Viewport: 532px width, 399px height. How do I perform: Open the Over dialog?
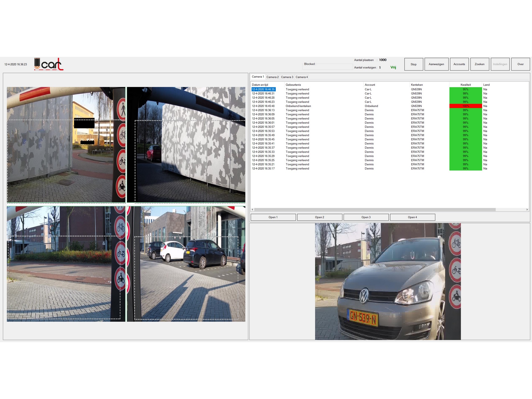520,64
